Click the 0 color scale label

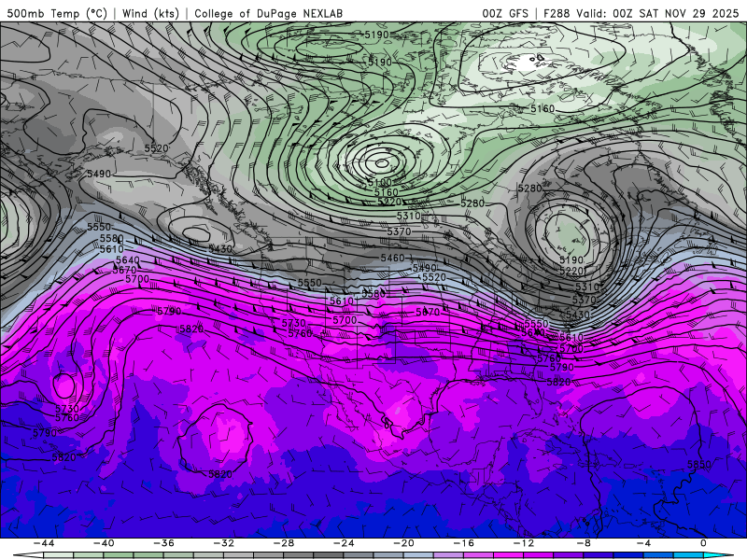point(704,543)
